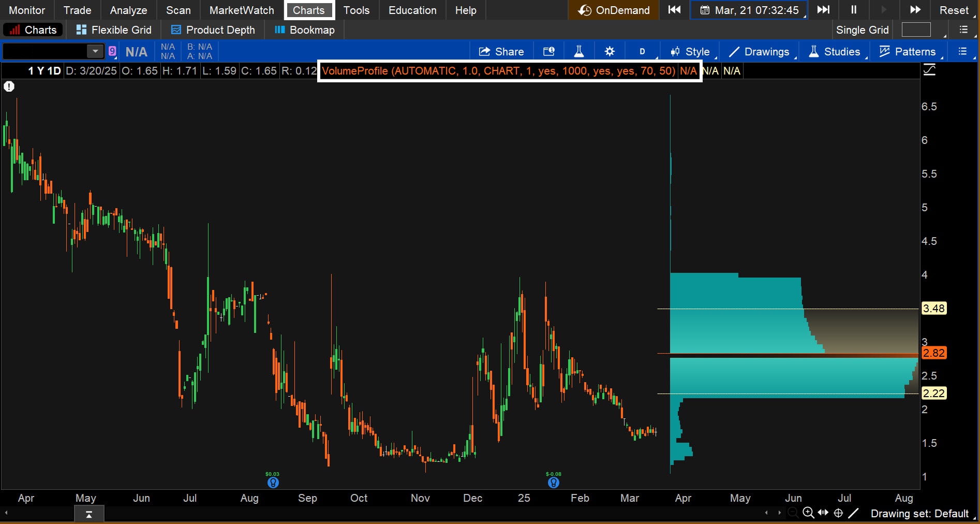Click the OnDemand button

pos(613,10)
